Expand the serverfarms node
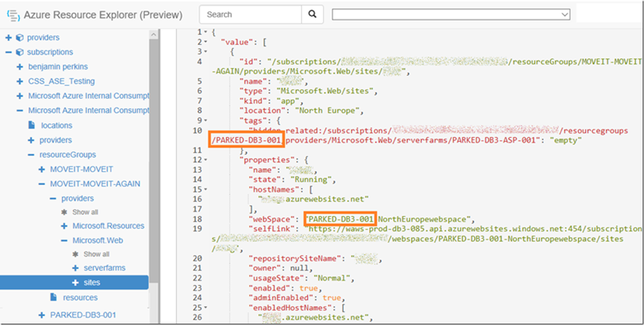 (75, 268)
